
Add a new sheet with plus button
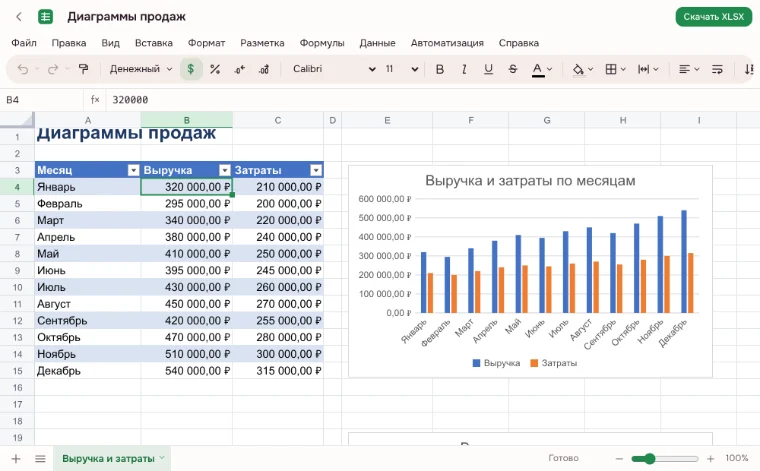click(16, 458)
